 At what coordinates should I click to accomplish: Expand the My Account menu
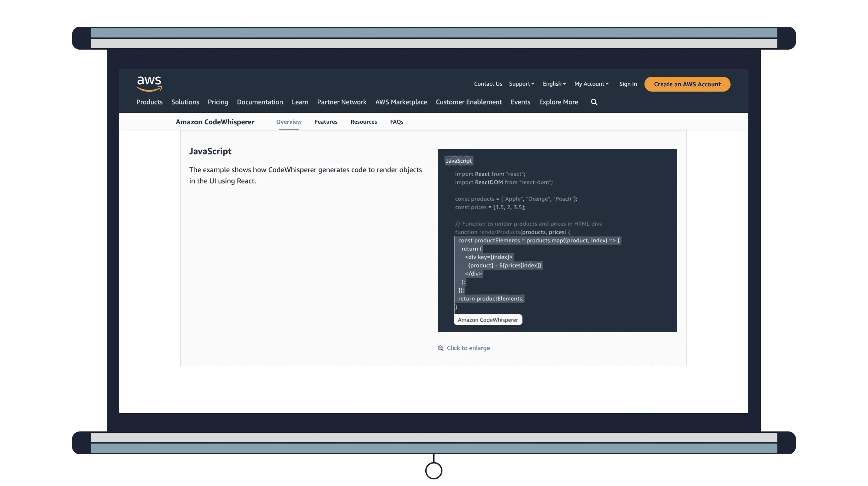point(591,84)
